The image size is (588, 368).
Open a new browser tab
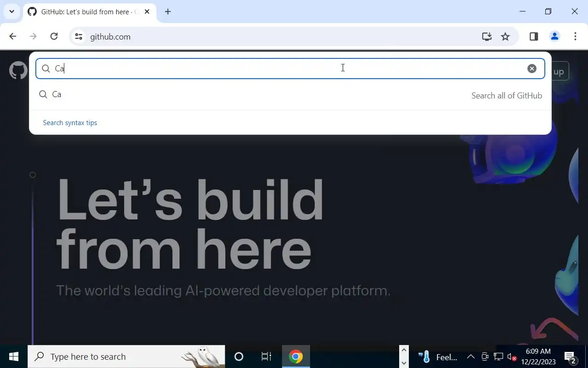pyautogui.click(x=168, y=11)
